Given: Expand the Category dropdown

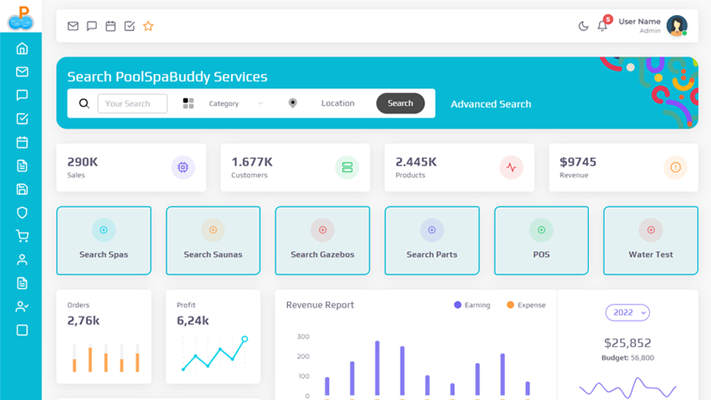Looking at the screenshot, I should click(236, 103).
